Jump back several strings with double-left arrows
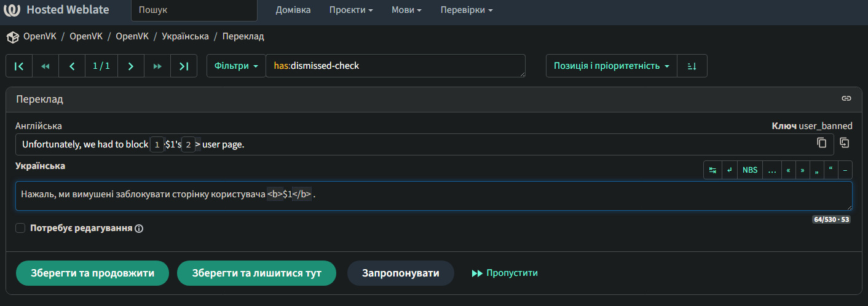868x306 pixels. coord(45,66)
